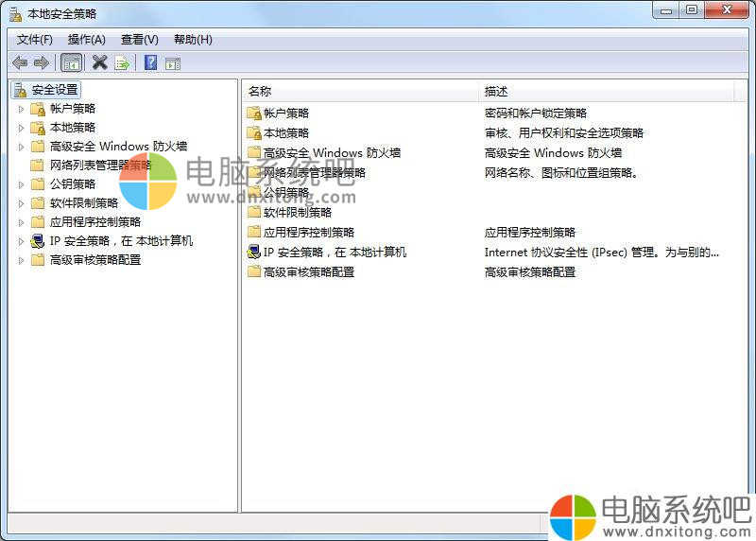The width and height of the screenshot is (756, 541).
Task: Open Help via the question mark icon
Action: (150, 62)
